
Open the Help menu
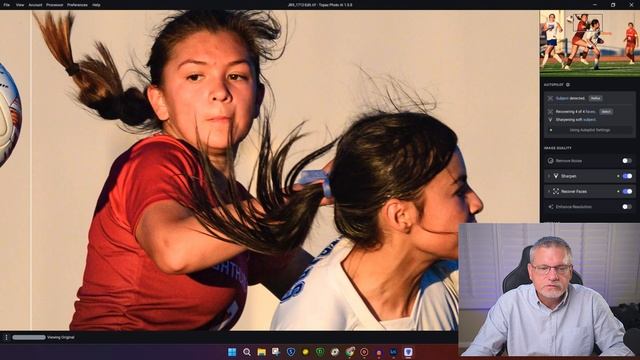(x=96, y=5)
